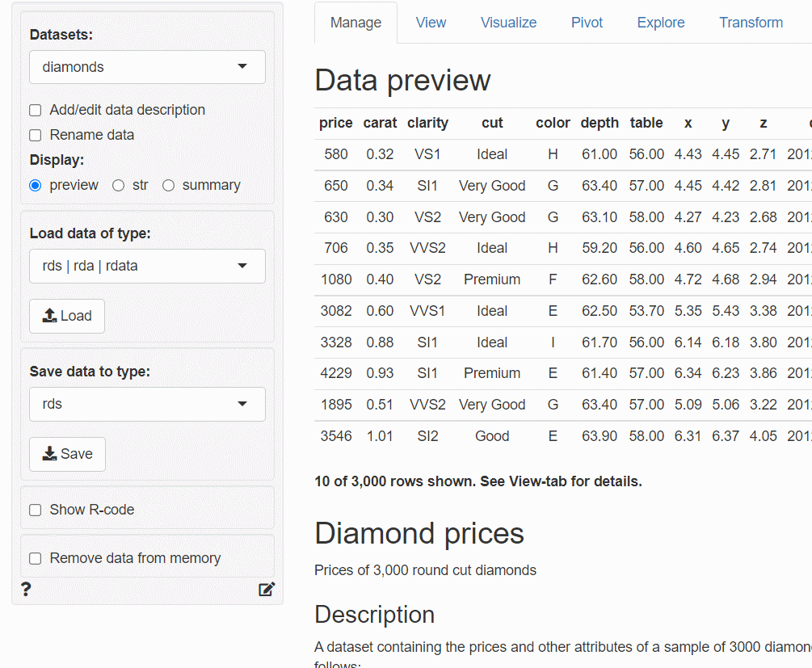Open the Save data to type dropdown
Screen dimensions: 812x668
(147, 404)
